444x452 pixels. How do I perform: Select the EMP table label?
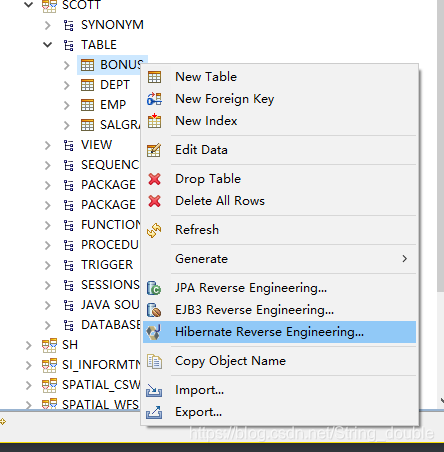pos(113,105)
